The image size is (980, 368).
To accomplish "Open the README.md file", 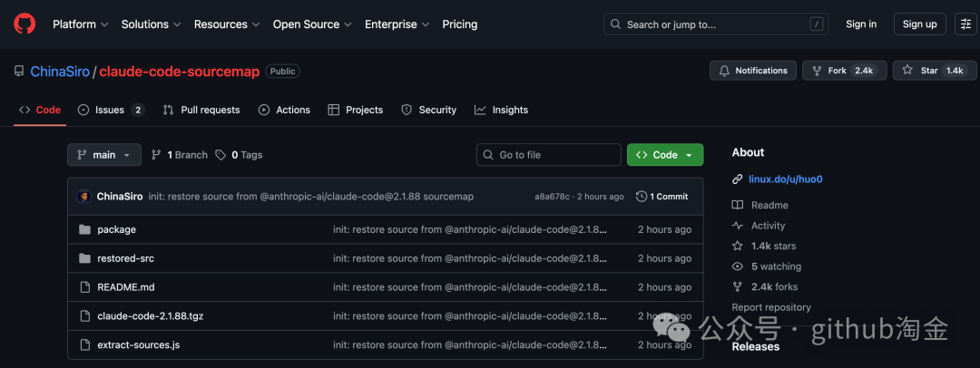I will (125, 287).
